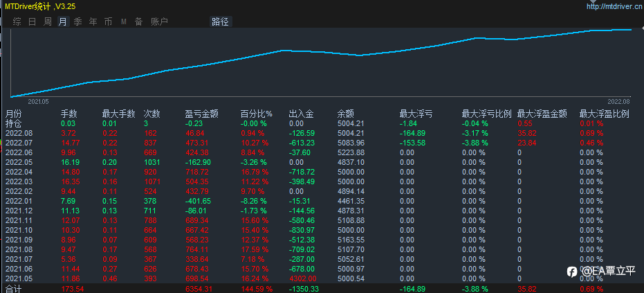This screenshot has height=293, width=644.
Task: Switch to the 周 weekly tab
Action: pos(48,21)
